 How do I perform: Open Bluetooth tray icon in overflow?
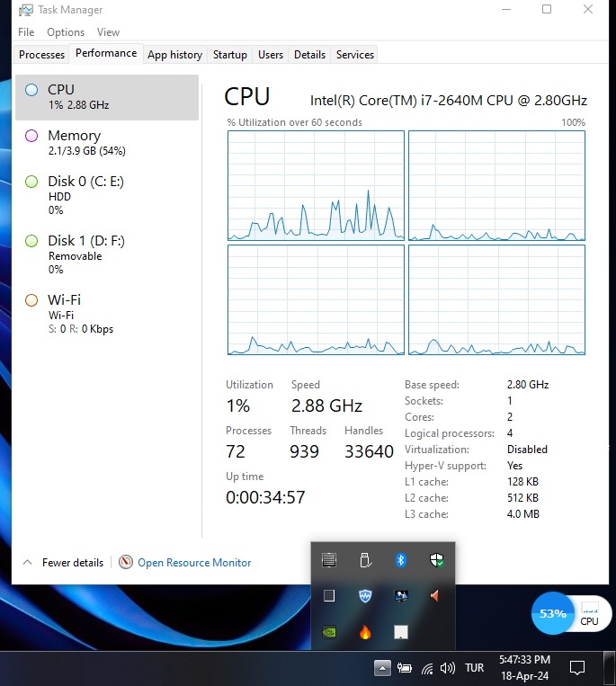(401, 560)
